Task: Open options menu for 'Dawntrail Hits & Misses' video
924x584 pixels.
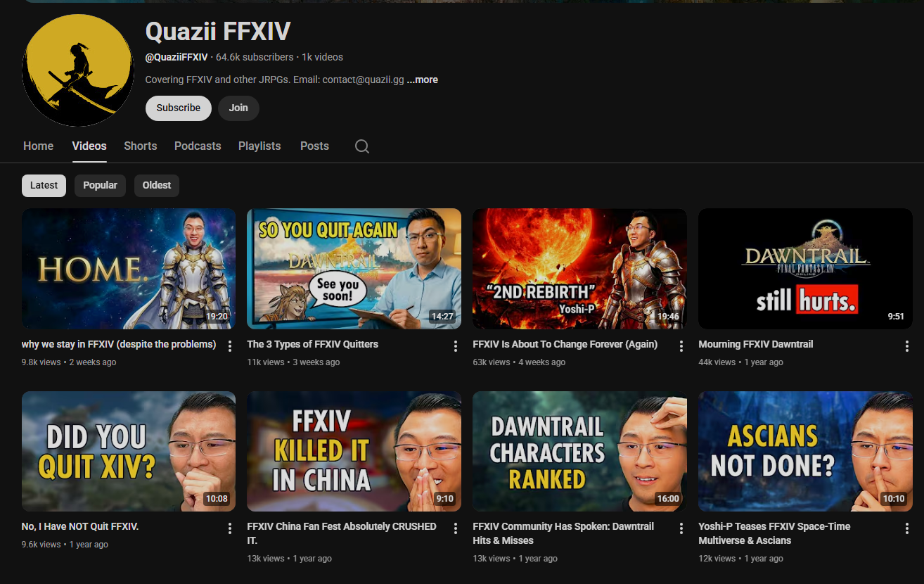Action: pos(681,528)
